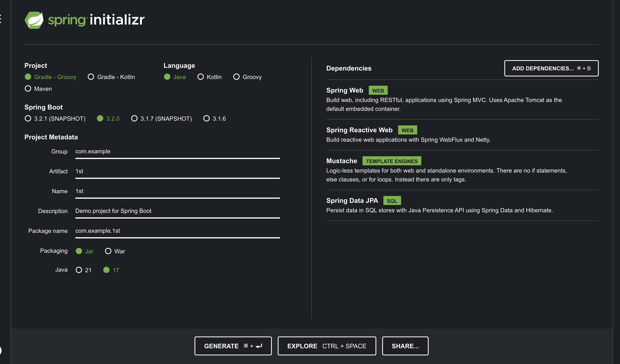Focus the Group input field
This screenshot has height=364, width=620.
click(177, 152)
